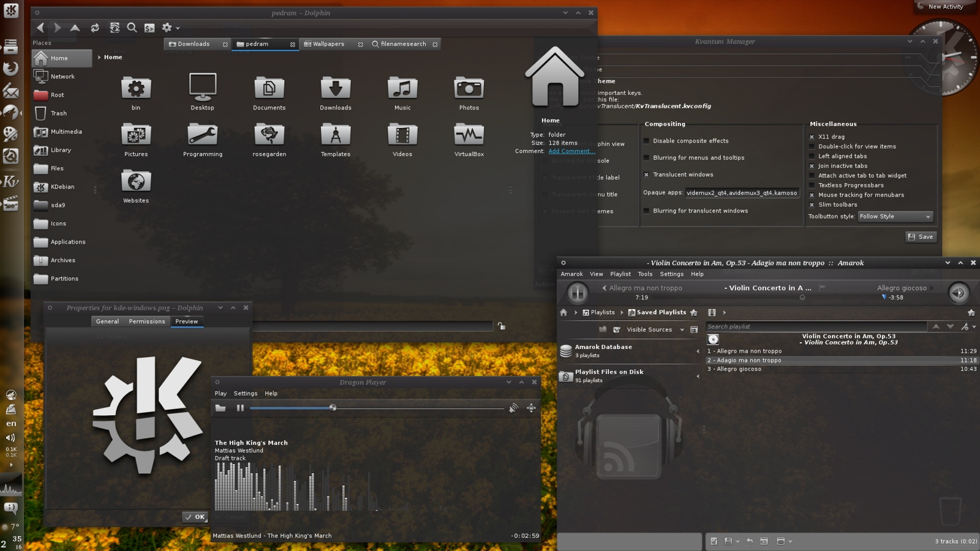Screen dimensions: 980x551
Task: Switch to Wallpapers tab in Dolphin
Action: tap(333, 44)
